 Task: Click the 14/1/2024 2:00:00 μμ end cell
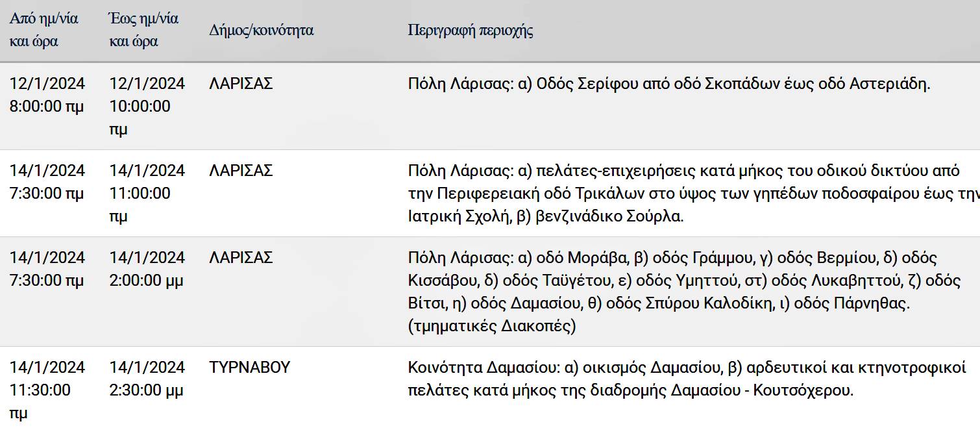(147, 269)
